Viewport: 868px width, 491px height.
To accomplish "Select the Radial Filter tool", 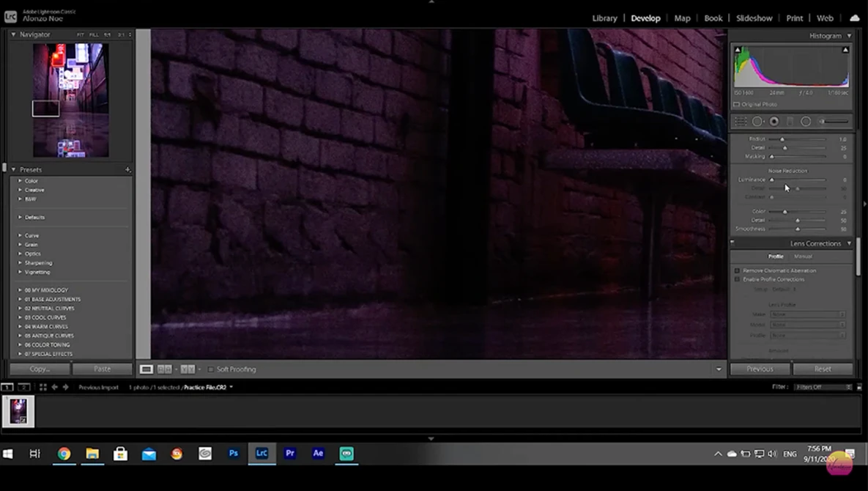I will click(x=806, y=121).
